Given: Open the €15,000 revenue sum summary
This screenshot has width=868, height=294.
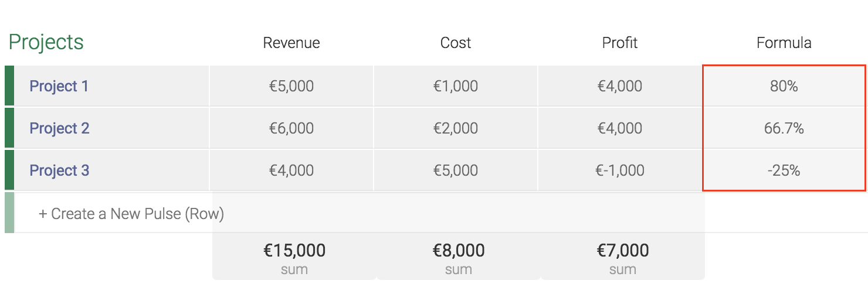Looking at the screenshot, I should (x=294, y=257).
